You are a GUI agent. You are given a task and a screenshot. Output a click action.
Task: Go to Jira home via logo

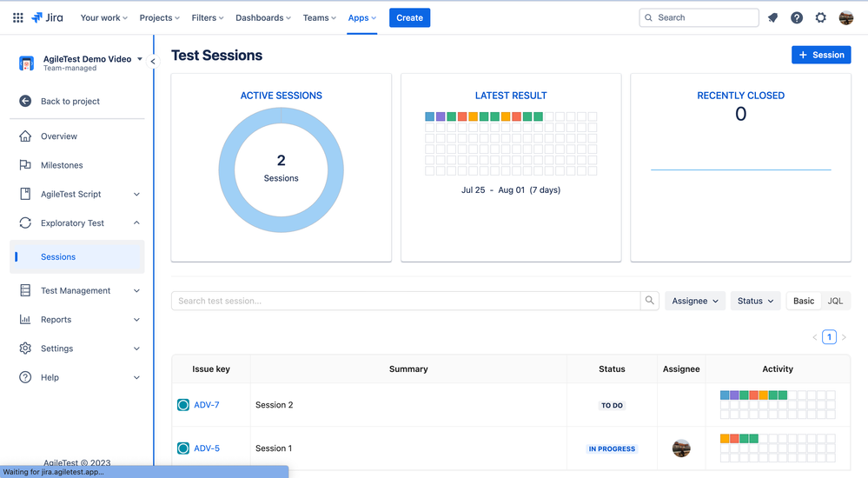(x=47, y=17)
